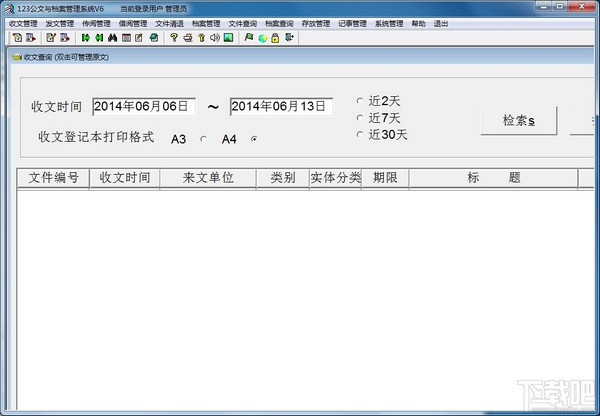The image size is (600, 416).
Task: Open the 系统管理 menu
Action: click(x=389, y=24)
